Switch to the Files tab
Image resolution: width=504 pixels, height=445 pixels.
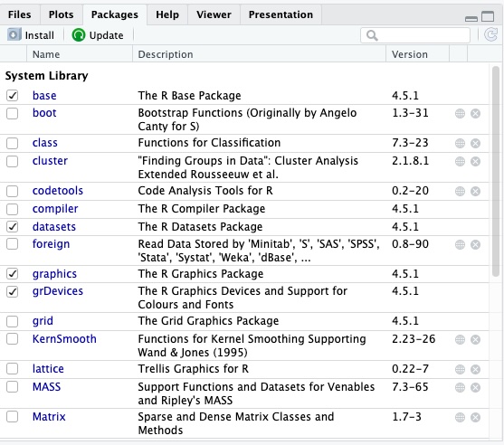[x=20, y=14]
